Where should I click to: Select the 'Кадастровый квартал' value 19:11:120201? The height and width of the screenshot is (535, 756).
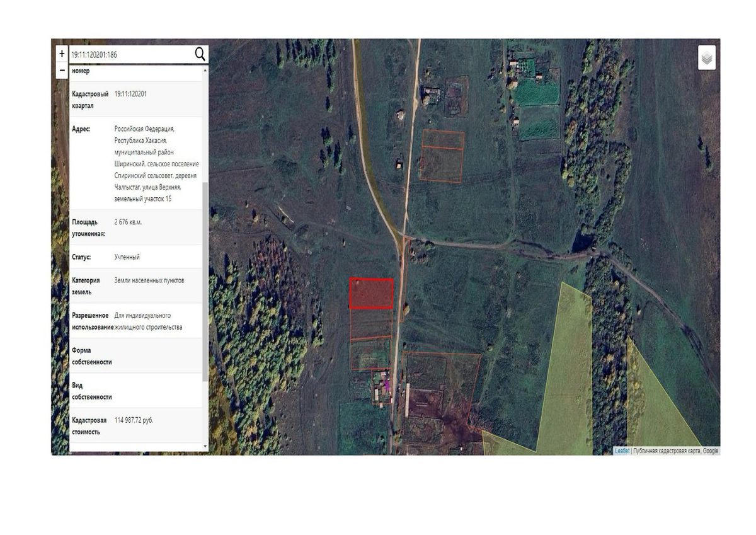(131, 94)
